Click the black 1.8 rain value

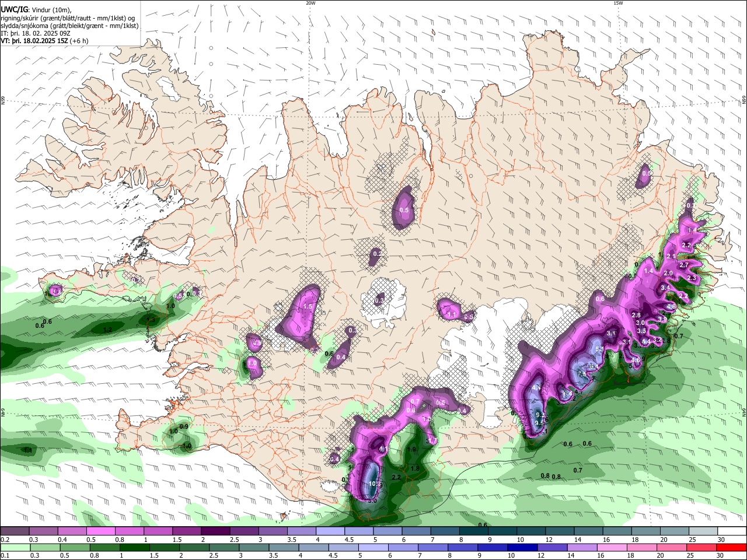(415, 468)
